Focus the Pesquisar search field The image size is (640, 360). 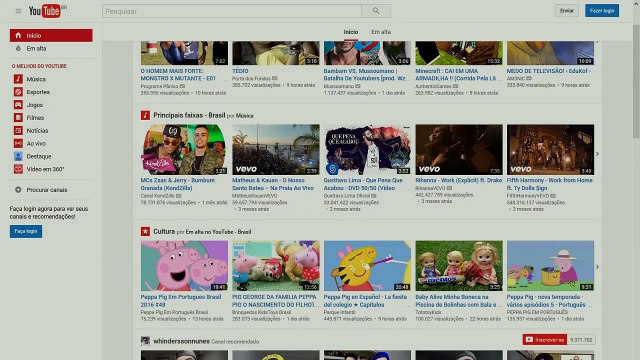pyautogui.click(x=232, y=11)
